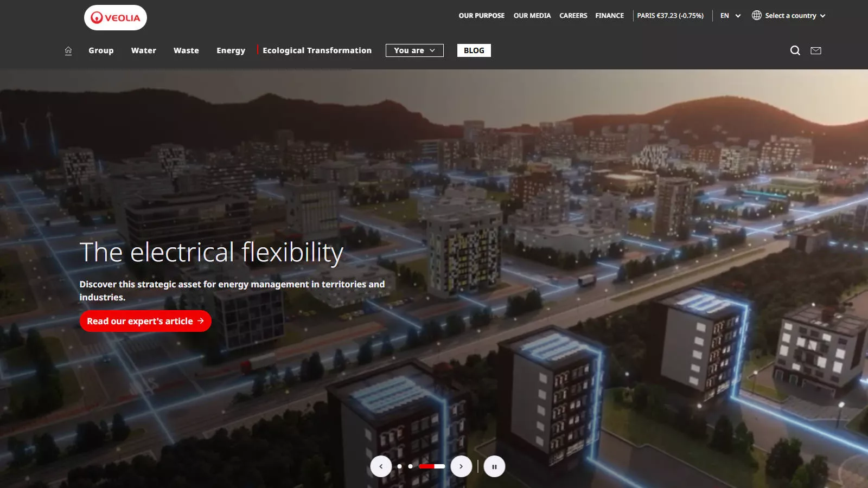This screenshot has width=868, height=488.
Task: Open the contact envelope icon
Action: 816,50
